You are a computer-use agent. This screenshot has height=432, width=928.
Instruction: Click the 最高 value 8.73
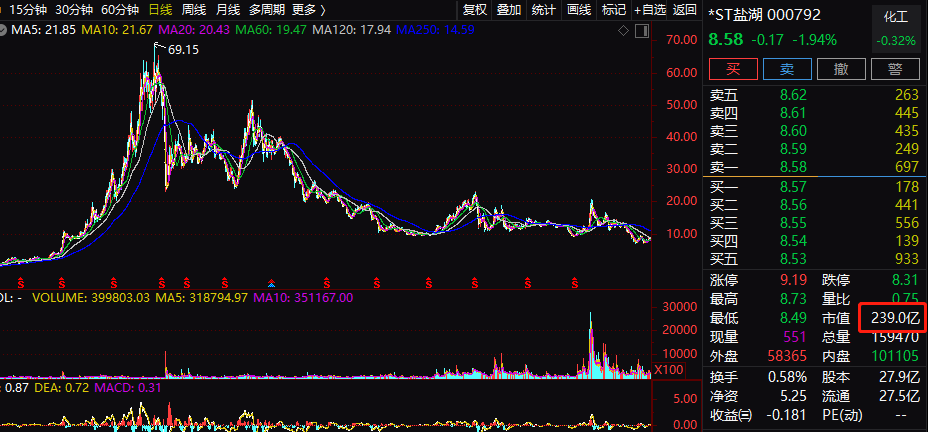(794, 299)
